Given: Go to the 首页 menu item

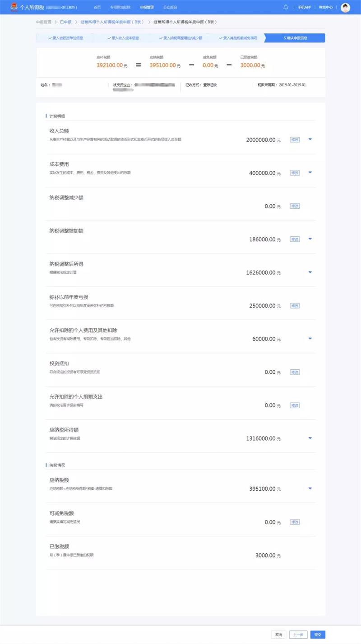Looking at the screenshot, I should pyautogui.click(x=97, y=7).
